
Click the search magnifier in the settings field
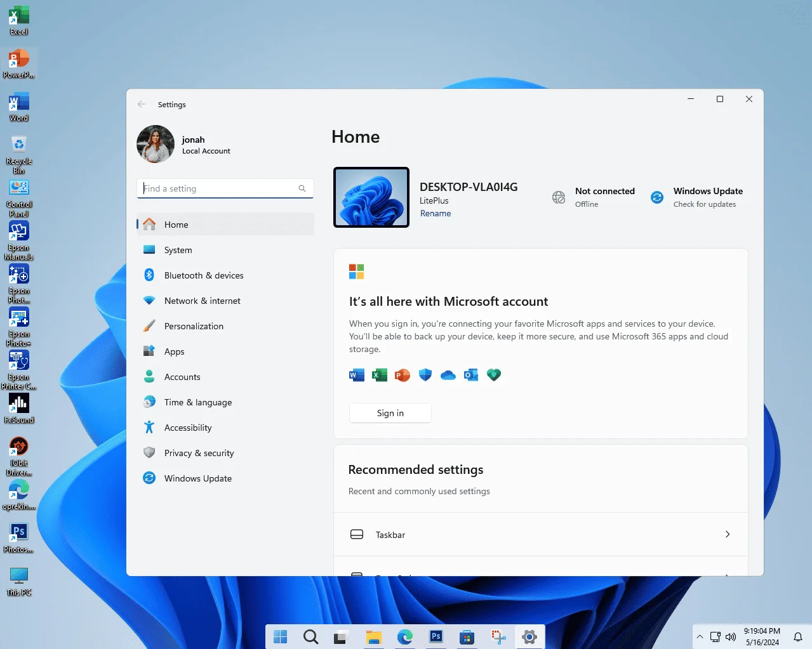point(302,188)
